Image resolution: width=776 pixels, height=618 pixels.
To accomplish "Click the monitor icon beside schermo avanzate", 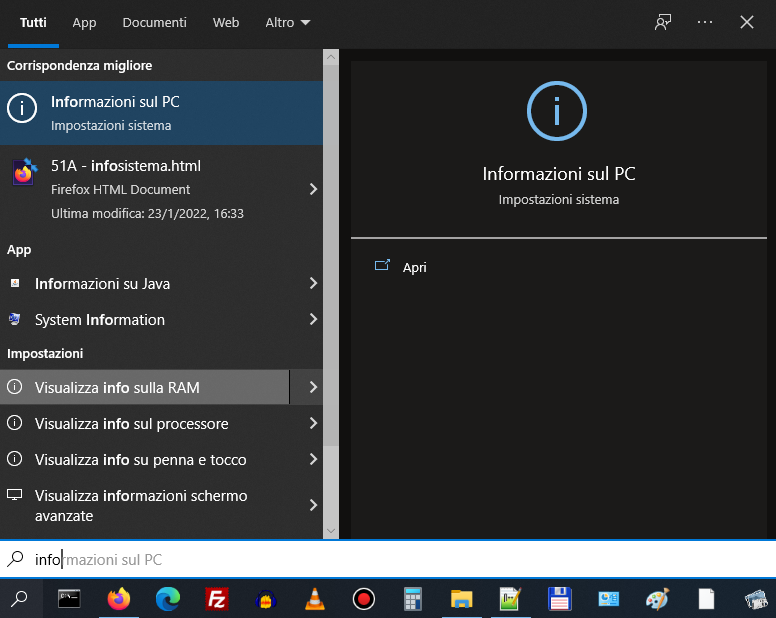I will 14,495.
